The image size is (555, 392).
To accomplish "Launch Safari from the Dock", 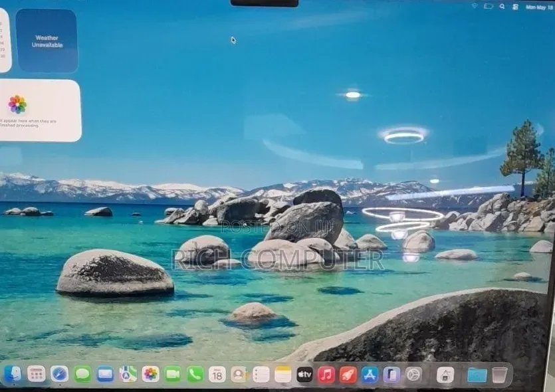I will [x=59, y=374].
